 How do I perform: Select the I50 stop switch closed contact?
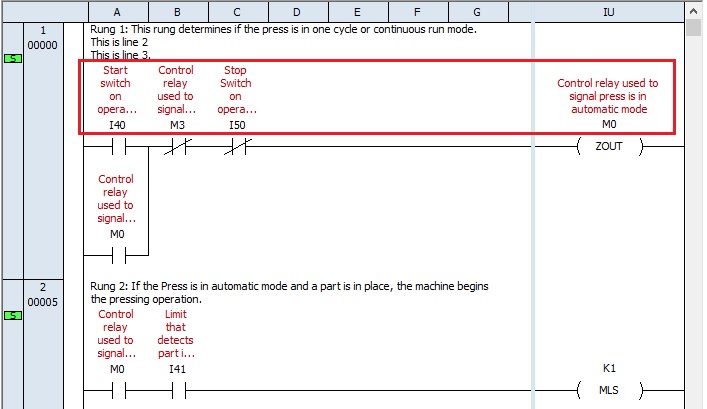tap(236, 146)
